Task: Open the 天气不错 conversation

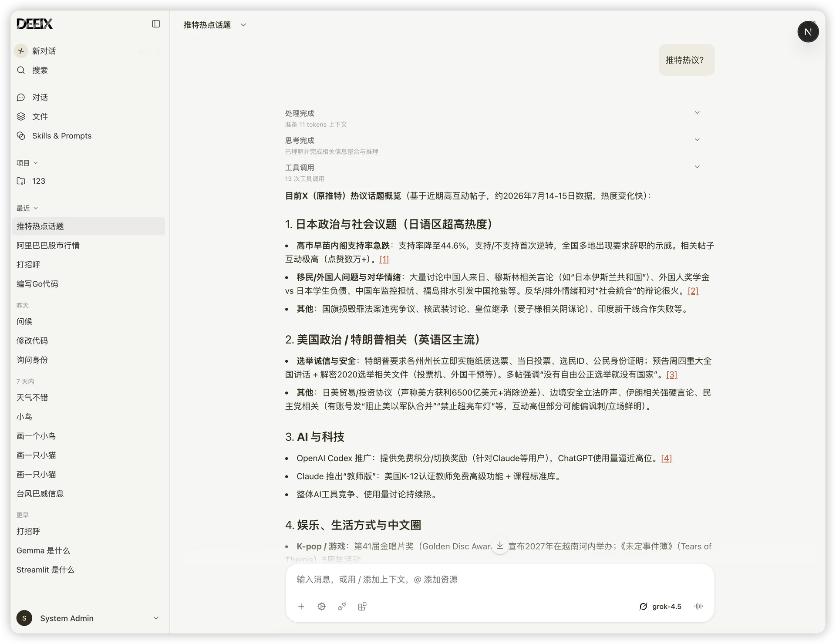Action: coord(88,398)
